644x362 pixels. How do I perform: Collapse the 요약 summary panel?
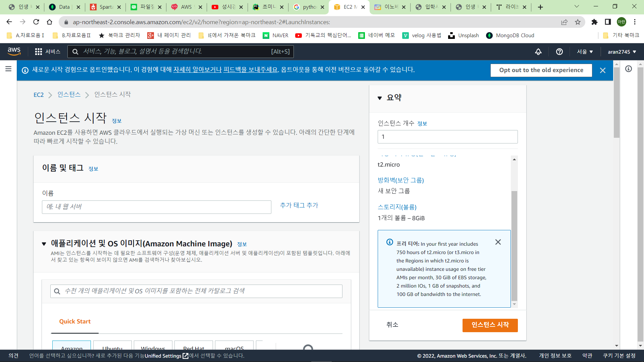click(380, 98)
